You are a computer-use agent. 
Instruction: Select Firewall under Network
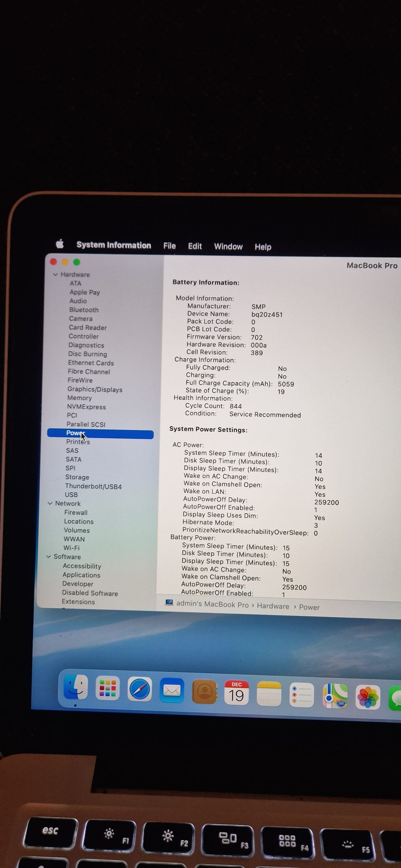coord(76,513)
